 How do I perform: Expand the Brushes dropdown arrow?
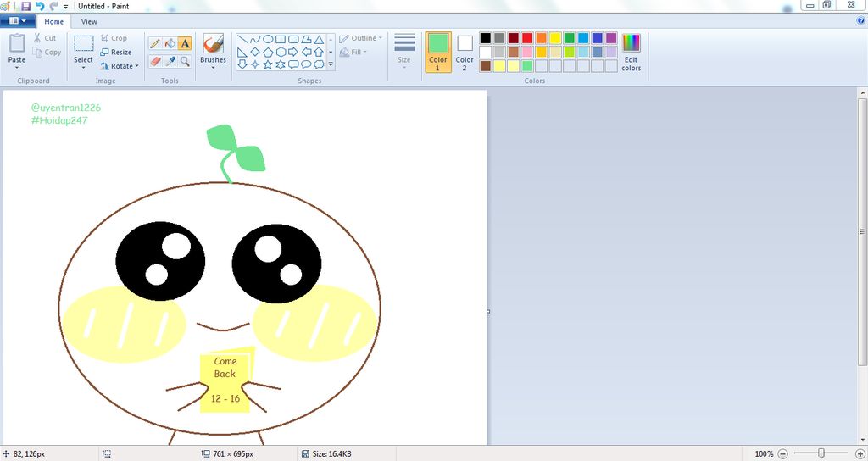[x=213, y=68]
